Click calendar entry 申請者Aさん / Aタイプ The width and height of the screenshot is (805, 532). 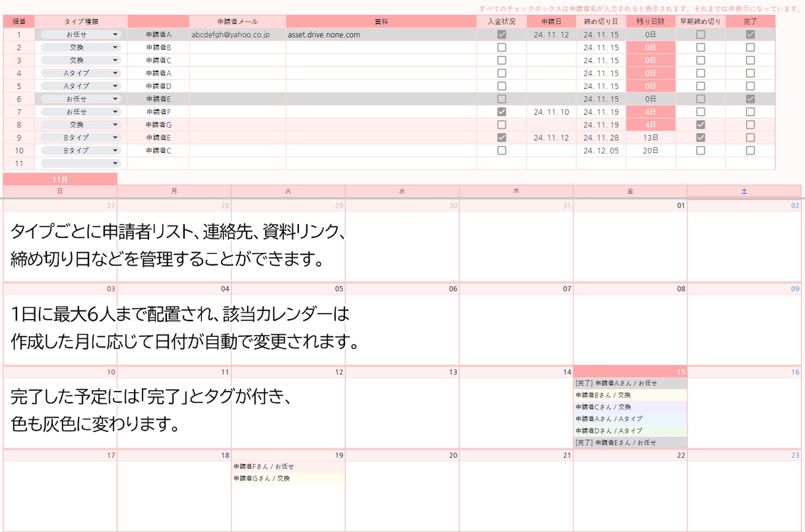[x=630, y=419]
